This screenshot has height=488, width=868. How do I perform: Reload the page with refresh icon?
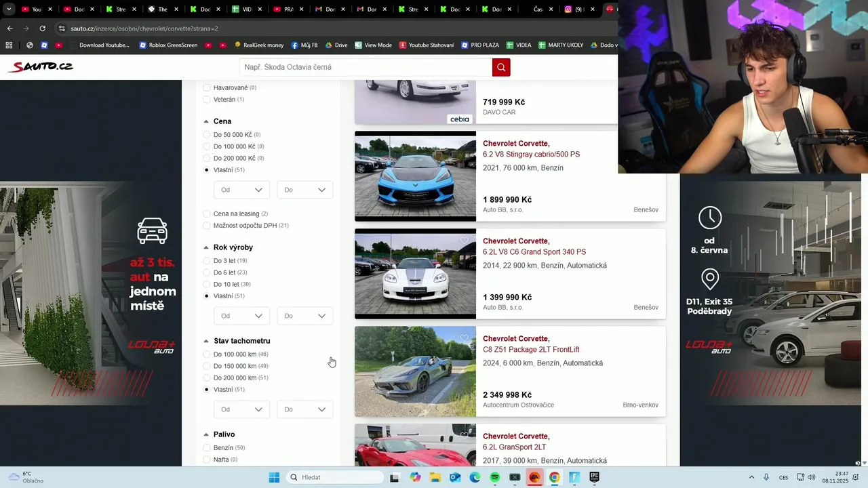[42, 28]
